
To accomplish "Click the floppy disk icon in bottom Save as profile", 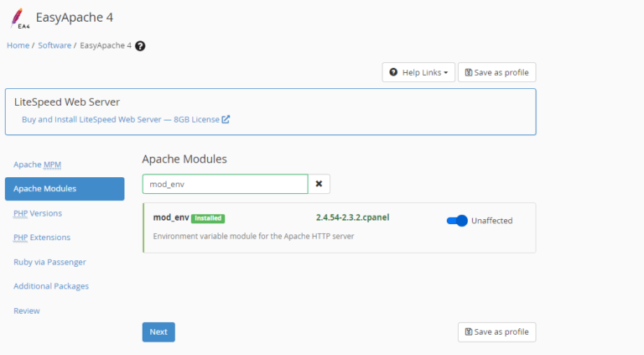I will 468,332.
